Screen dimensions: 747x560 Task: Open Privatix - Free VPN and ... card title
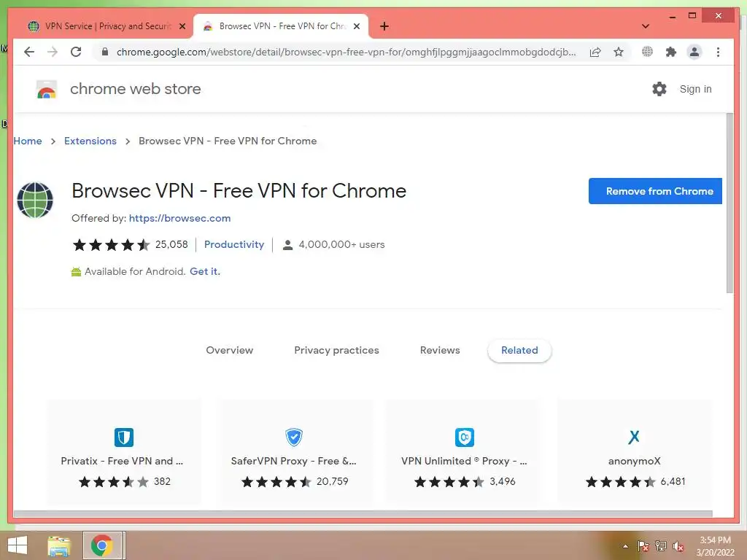122,461
